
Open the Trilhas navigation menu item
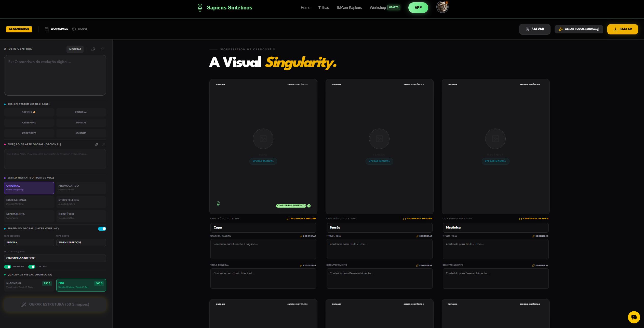(x=324, y=8)
